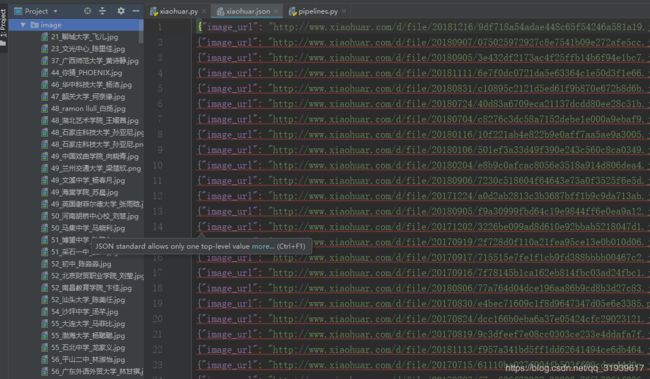Select the file starting with 52_初中
Viewport: 650px width, 379px height.
coord(81,264)
